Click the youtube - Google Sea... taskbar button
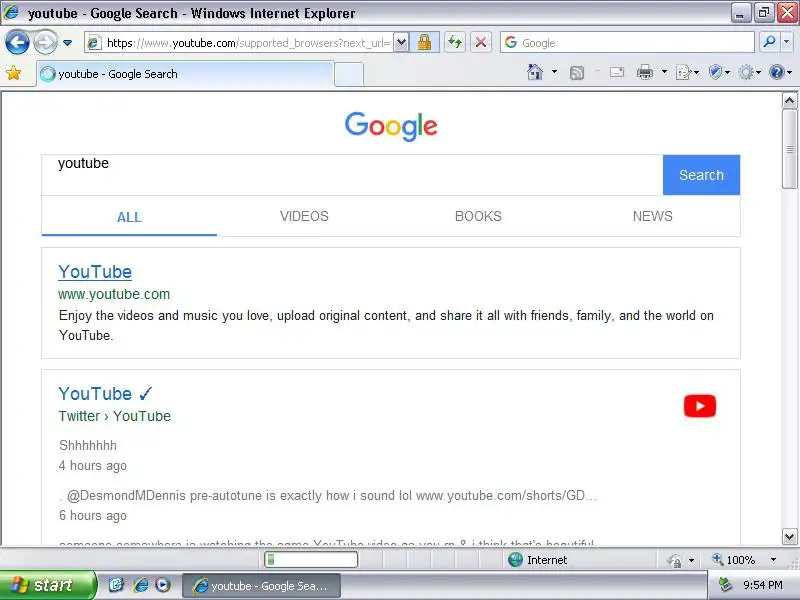The width and height of the screenshot is (800, 600). [261, 586]
